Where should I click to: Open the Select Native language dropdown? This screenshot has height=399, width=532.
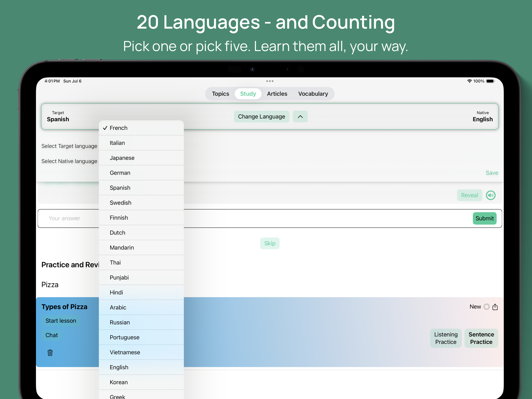[x=69, y=161]
